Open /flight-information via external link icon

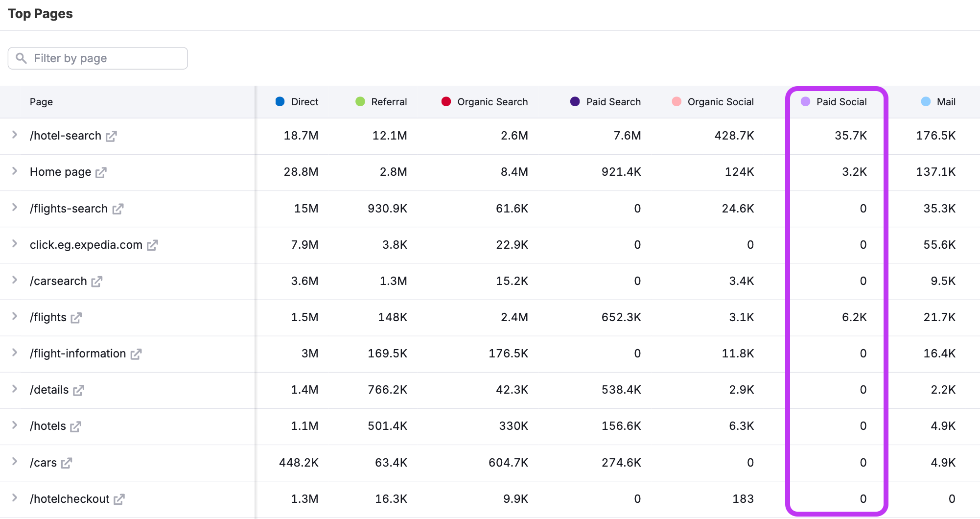point(137,354)
